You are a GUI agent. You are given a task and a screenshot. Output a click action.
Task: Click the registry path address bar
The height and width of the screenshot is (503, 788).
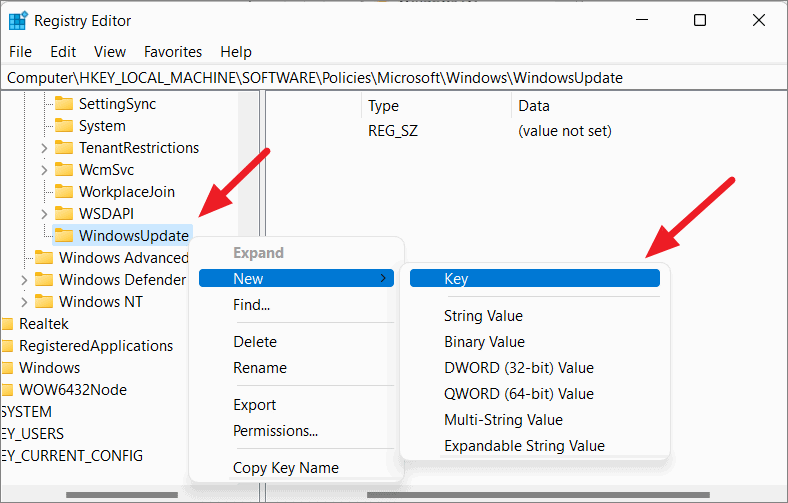[394, 78]
